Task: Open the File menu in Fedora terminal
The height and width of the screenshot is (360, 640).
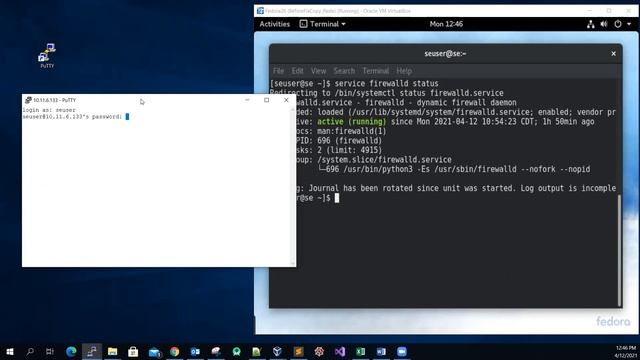Action: [x=278, y=71]
